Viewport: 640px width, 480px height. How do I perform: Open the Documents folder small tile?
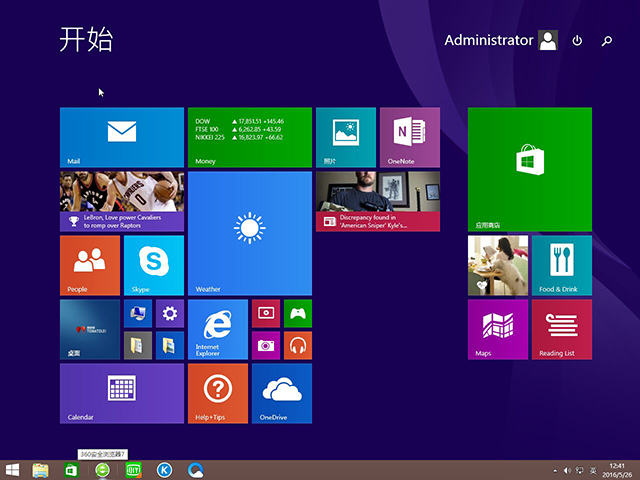click(138, 345)
